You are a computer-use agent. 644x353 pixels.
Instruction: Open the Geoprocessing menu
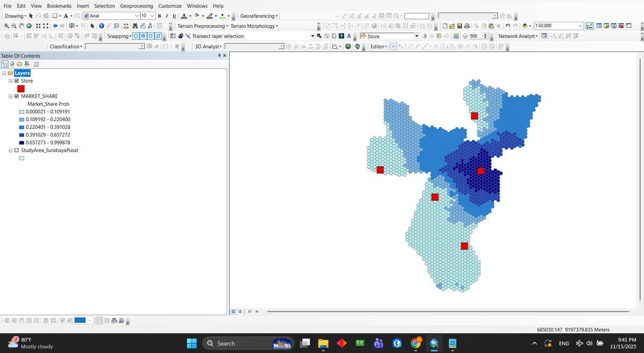(x=136, y=6)
